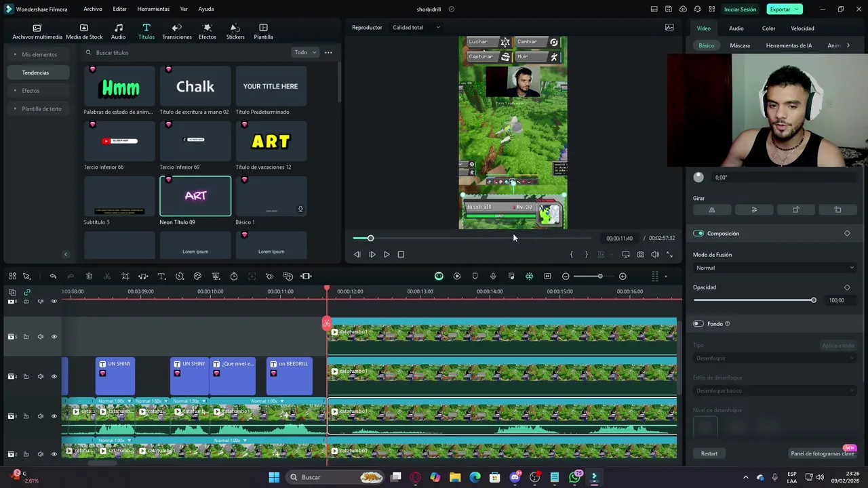The height and width of the screenshot is (488, 868).
Task: Click the delete trash icon in timeline toolbar
Action: (x=89, y=277)
